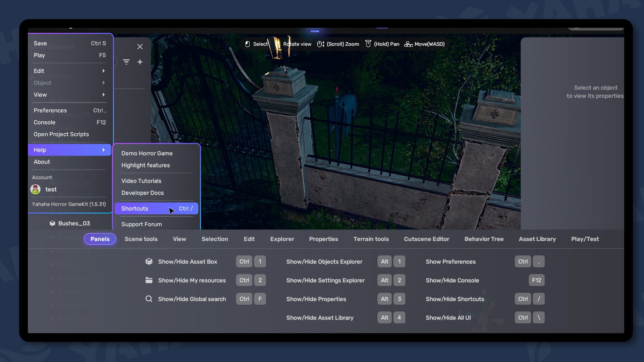
Task: Click the Bushes_03 object cube icon
Action: [x=52, y=223]
